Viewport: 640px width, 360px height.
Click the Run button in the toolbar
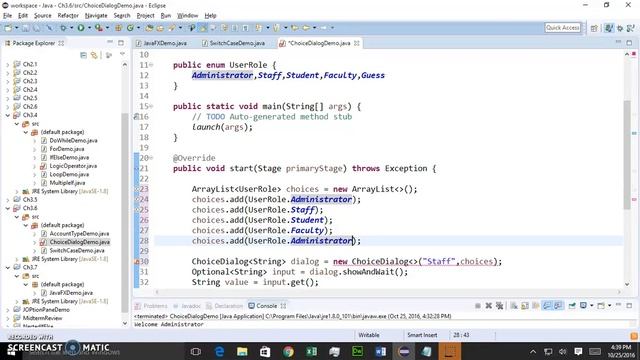pyautogui.click(x=81, y=28)
